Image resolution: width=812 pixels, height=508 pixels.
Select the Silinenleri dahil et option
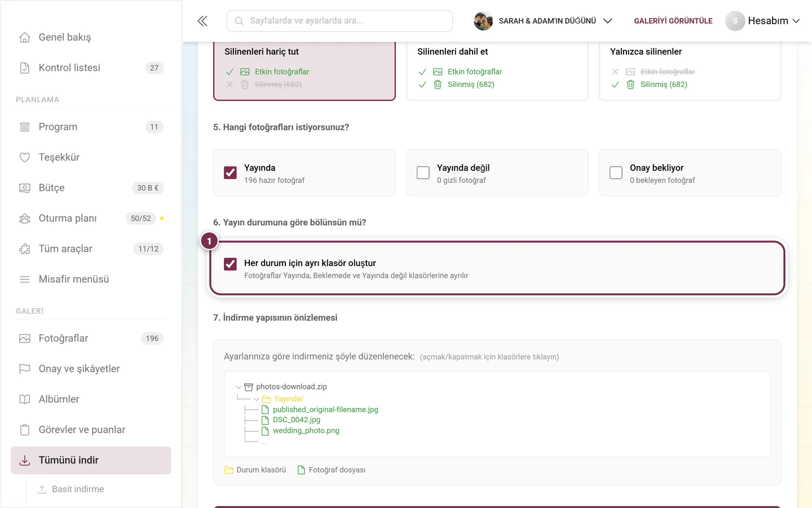tap(497, 71)
